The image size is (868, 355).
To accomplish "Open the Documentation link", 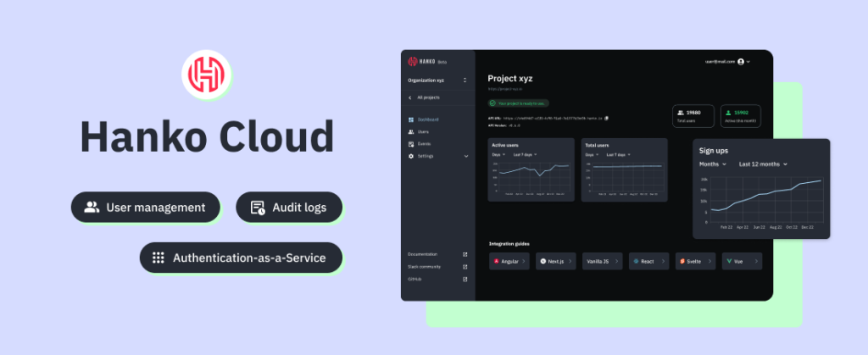I will coord(422,254).
